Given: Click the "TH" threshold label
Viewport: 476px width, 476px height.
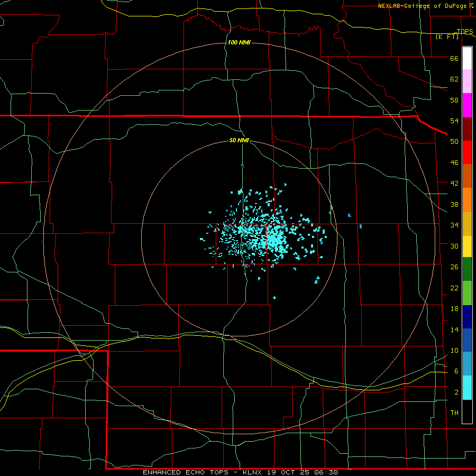Looking at the screenshot, I should (454, 413).
